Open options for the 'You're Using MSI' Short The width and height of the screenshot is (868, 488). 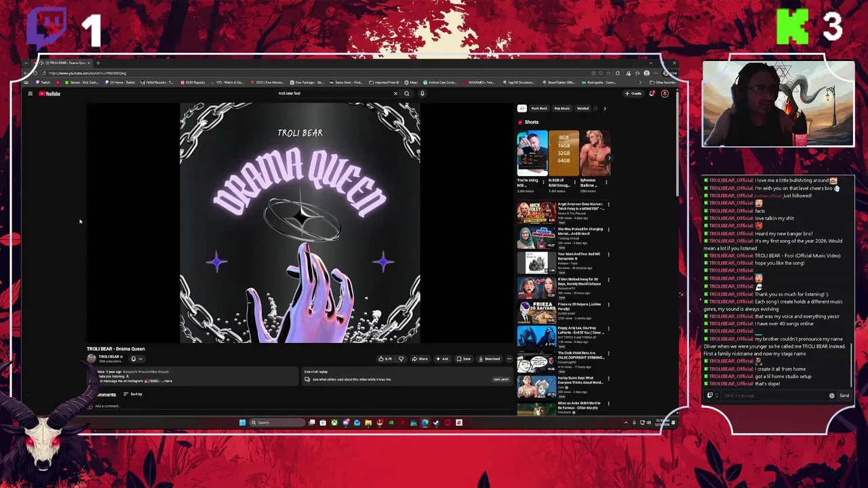pos(543,182)
